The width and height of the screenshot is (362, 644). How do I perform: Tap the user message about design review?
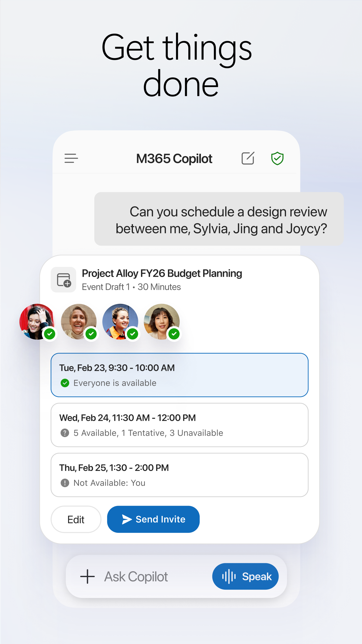pos(219,219)
